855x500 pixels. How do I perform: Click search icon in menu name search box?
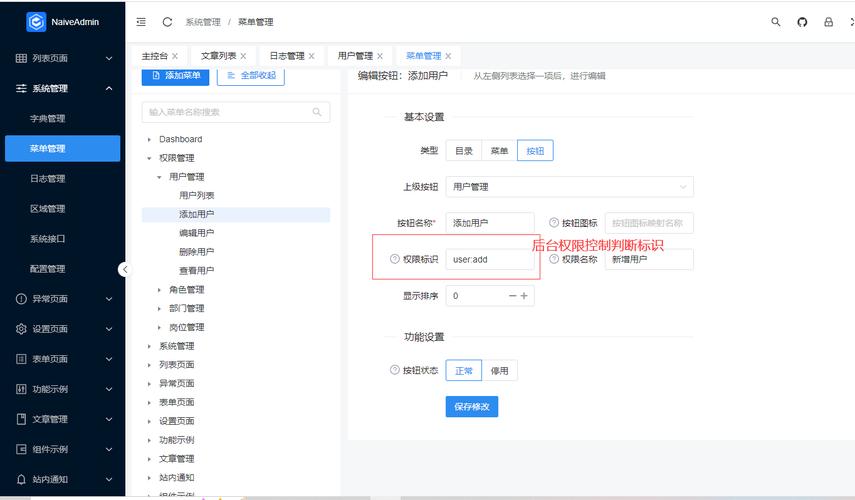[x=317, y=112]
